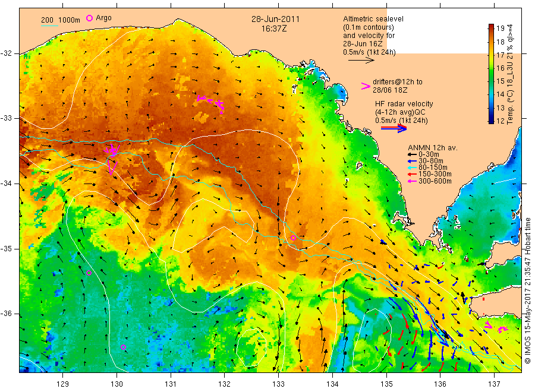Screen dimensions: 535x392
Task: Click the 129 longitude axis label
Action: (x=63, y=384)
